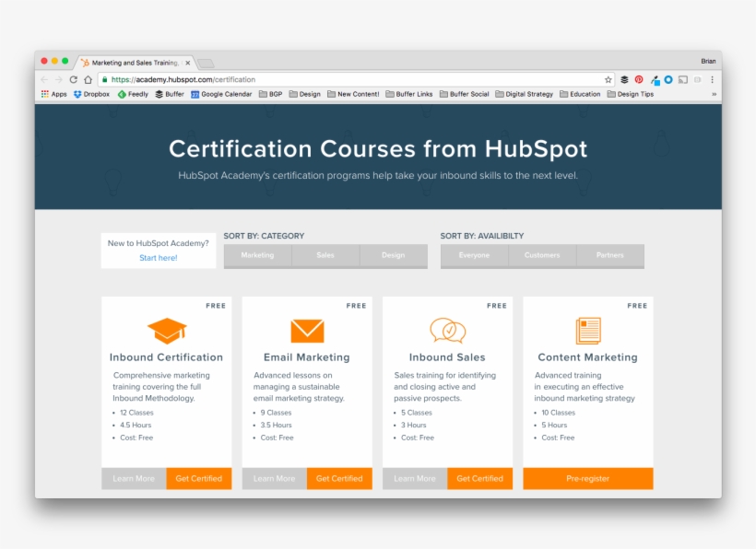Viewport: 756px width, 549px height.
Task: Open Google Calendar bookmark
Action: [x=221, y=94]
